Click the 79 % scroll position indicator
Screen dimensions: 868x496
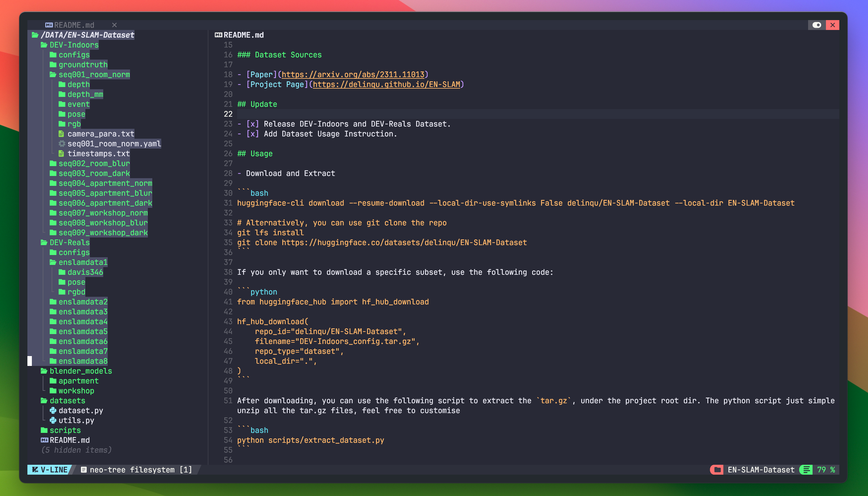click(x=826, y=470)
